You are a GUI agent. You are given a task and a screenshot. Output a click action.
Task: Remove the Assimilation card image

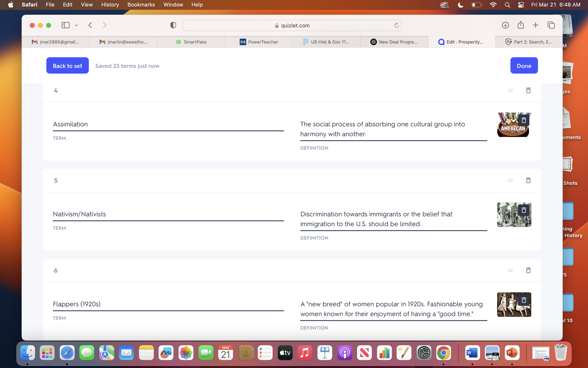[523, 120]
